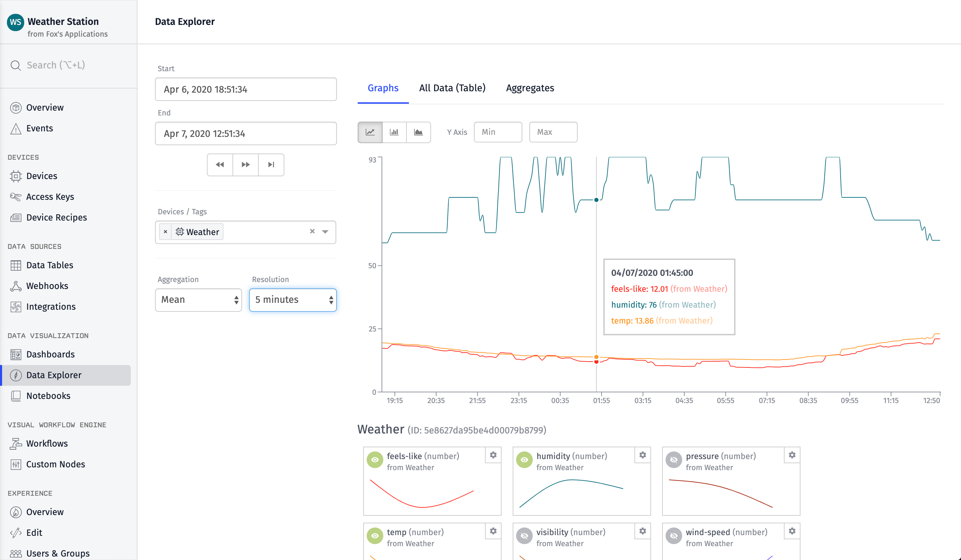This screenshot has height=560, width=961.
Task: Open the Resolution 5 minutes dropdown
Action: [x=293, y=300]
